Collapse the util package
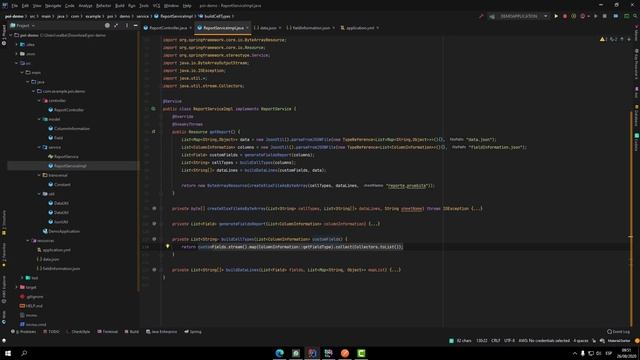Screen dimensions: 640x360 coord(40,194)
